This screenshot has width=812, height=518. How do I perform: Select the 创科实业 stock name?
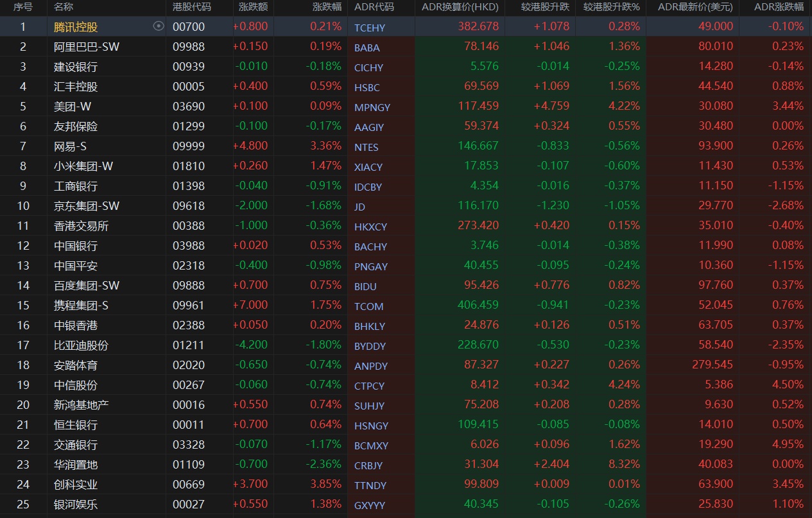[76, 485]
